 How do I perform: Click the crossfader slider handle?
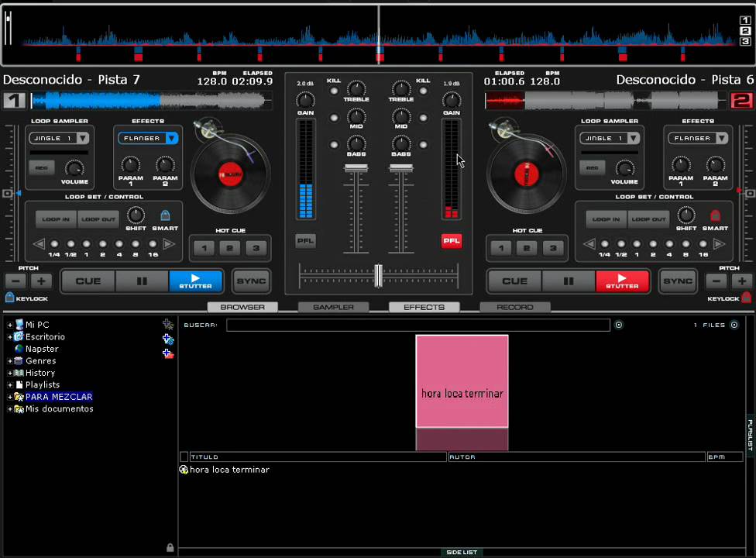tap(378, 275)
